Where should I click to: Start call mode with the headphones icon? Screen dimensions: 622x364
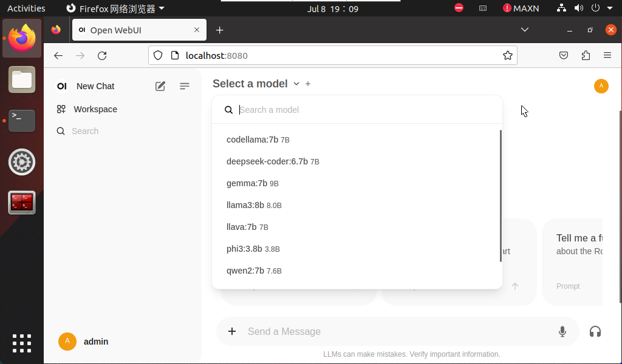click(x=595, y=331)
